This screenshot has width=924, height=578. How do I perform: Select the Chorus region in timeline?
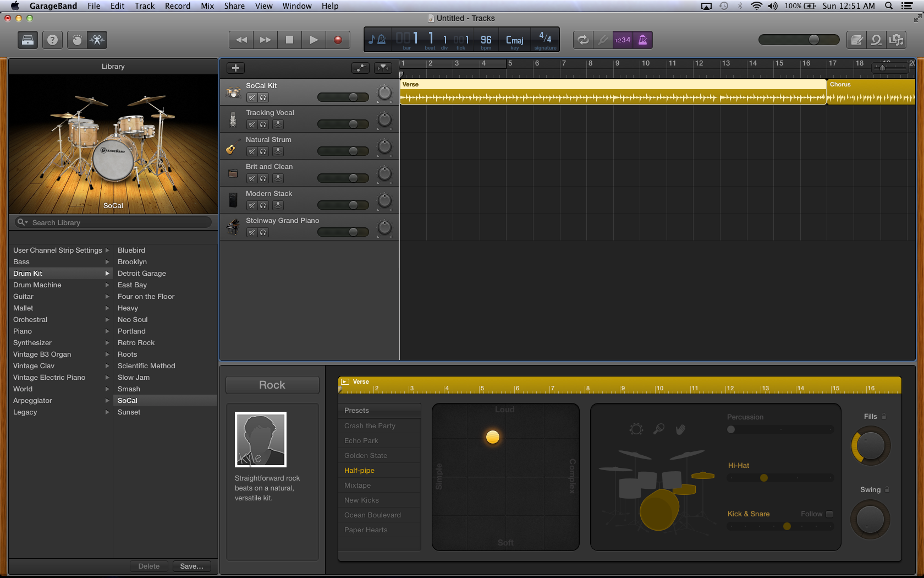click(x=871, y=92)
